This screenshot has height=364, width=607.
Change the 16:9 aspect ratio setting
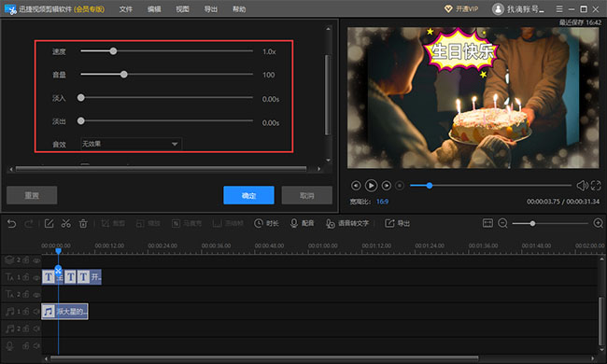coord(382,202)
